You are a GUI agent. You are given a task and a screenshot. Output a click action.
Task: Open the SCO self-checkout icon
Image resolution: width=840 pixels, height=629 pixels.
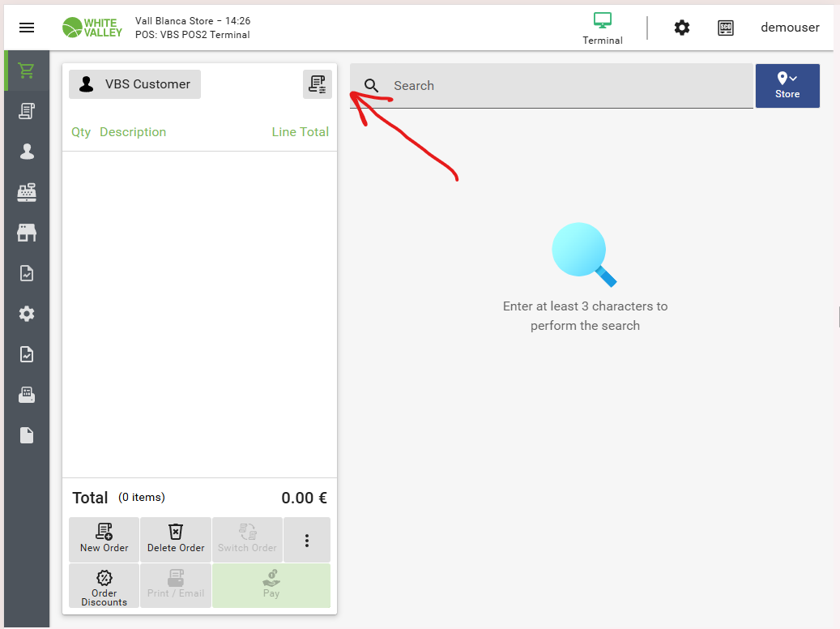coord(725,28)
